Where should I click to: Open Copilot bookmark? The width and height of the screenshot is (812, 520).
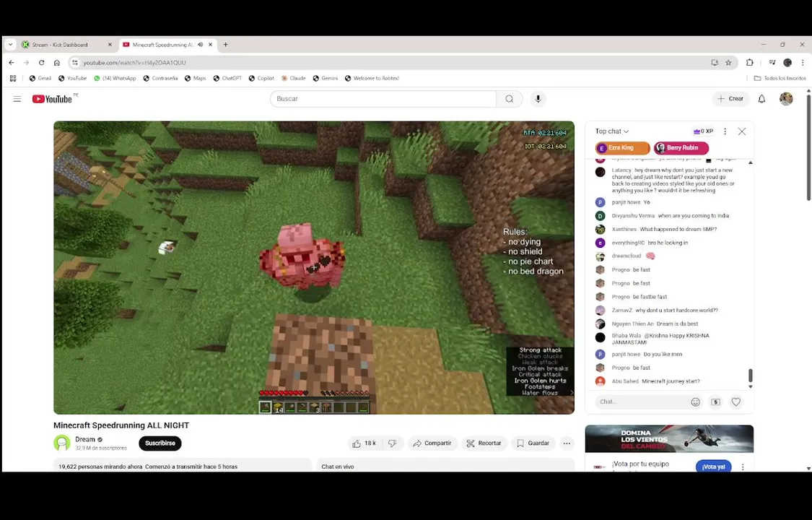coord(261,78)
